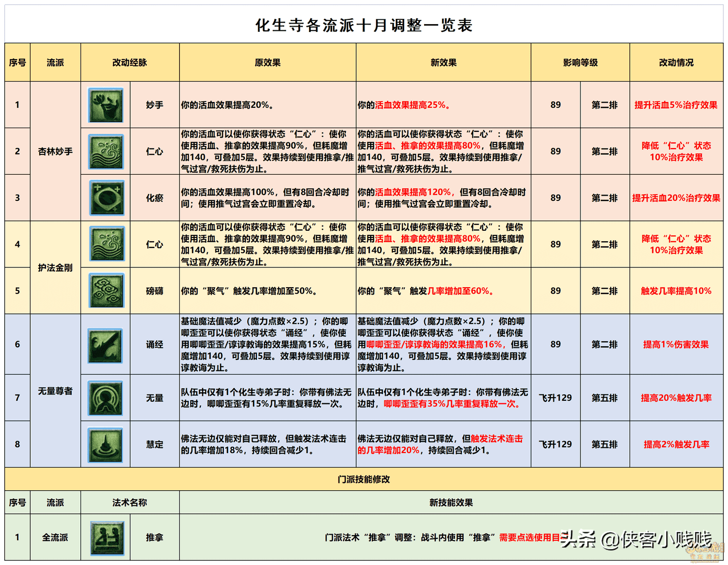Click the 无量 skill name text

click(x=155, y=398)
